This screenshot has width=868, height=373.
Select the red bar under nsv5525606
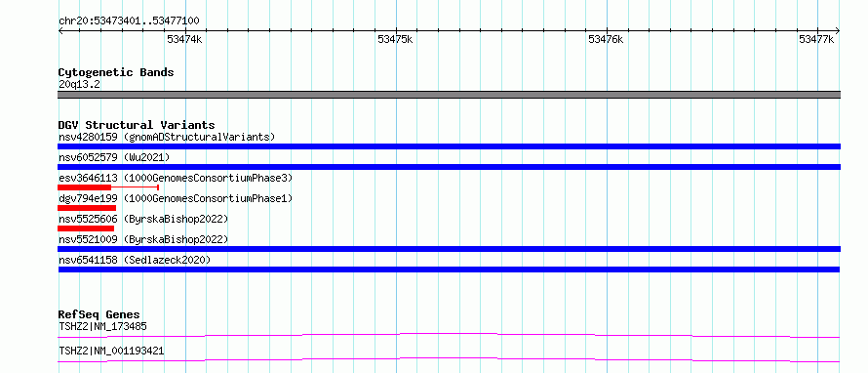(x=86, y=228)
